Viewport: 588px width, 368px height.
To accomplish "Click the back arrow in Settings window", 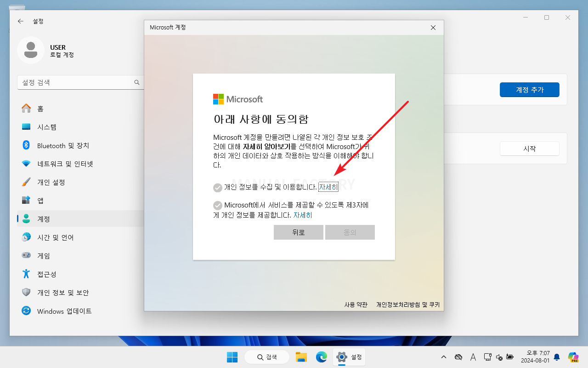I will 21,21.
